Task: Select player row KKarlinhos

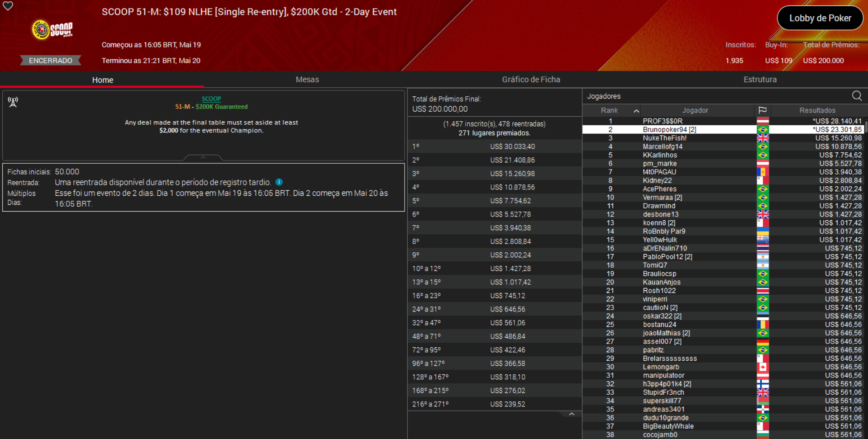Action: coord(723,155)
